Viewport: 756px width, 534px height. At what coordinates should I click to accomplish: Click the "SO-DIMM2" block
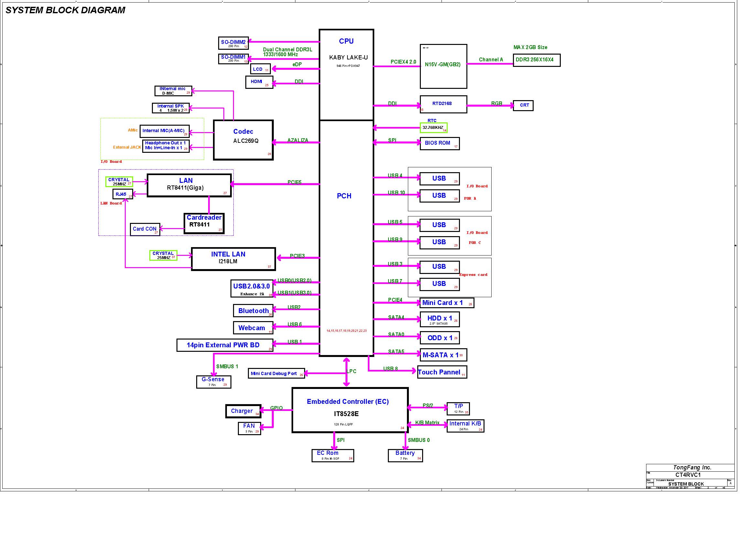[233, 43]
